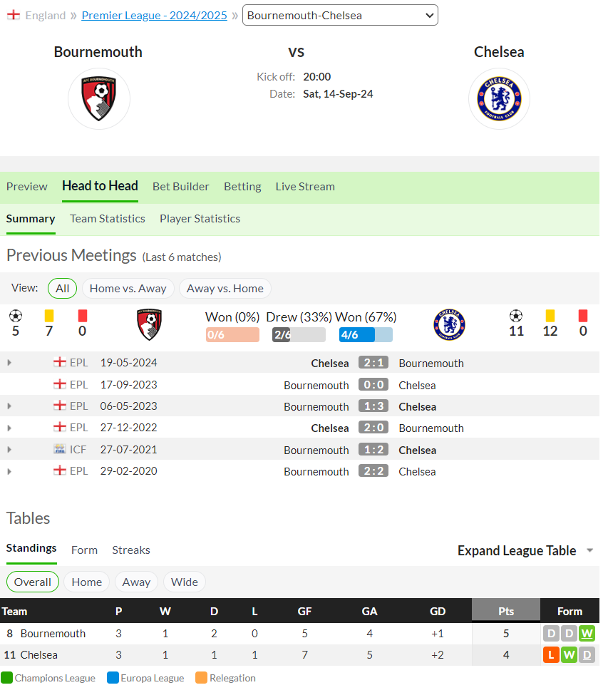Click Chelsea's yellow card icon in summary
Image resolution: width=603 pixels, height=700 pixels.
pyautogui.click(x=550, y=316)
